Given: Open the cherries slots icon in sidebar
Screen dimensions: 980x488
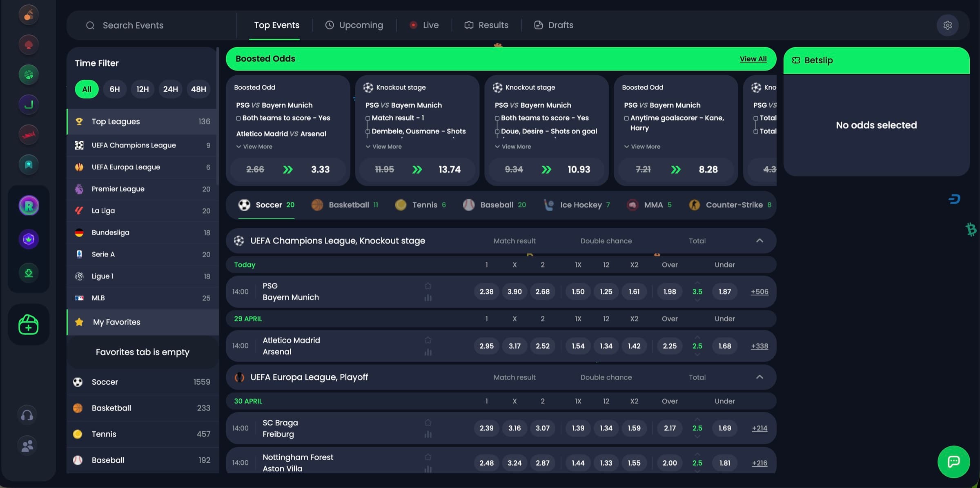Looking at the screenshot, I should click(29, 15).
